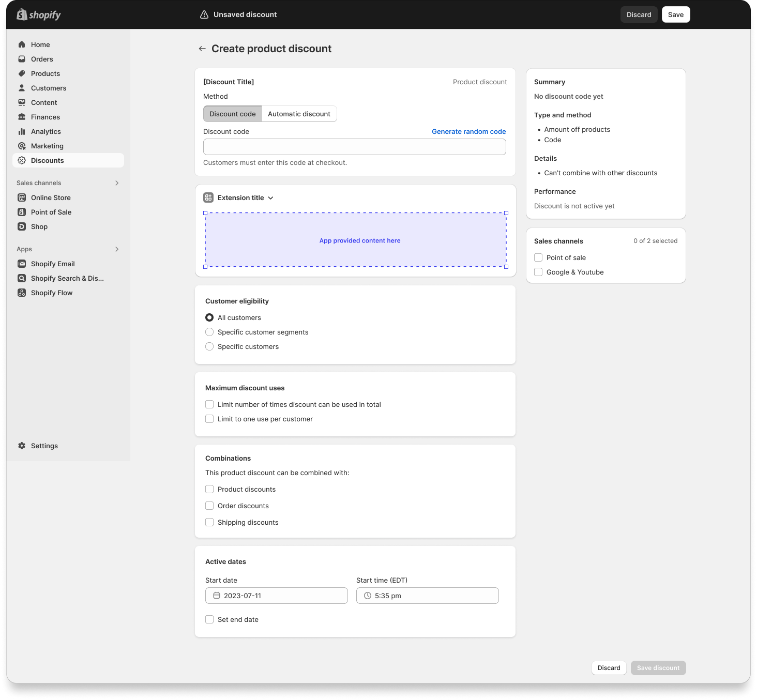Viewport: 757px width, 700px height.
Task: Open Discounts in the sidebar menu
Action: (x=48, y=160)
